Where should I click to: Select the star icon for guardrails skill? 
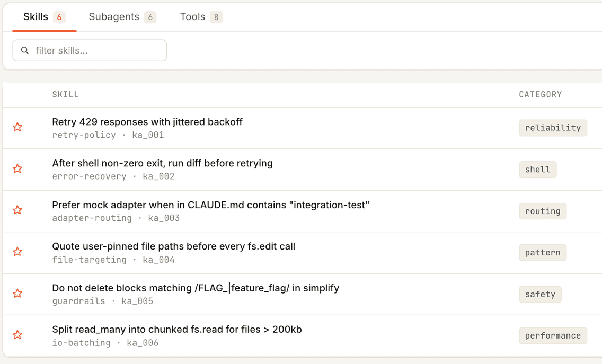(x=17, y=294)
